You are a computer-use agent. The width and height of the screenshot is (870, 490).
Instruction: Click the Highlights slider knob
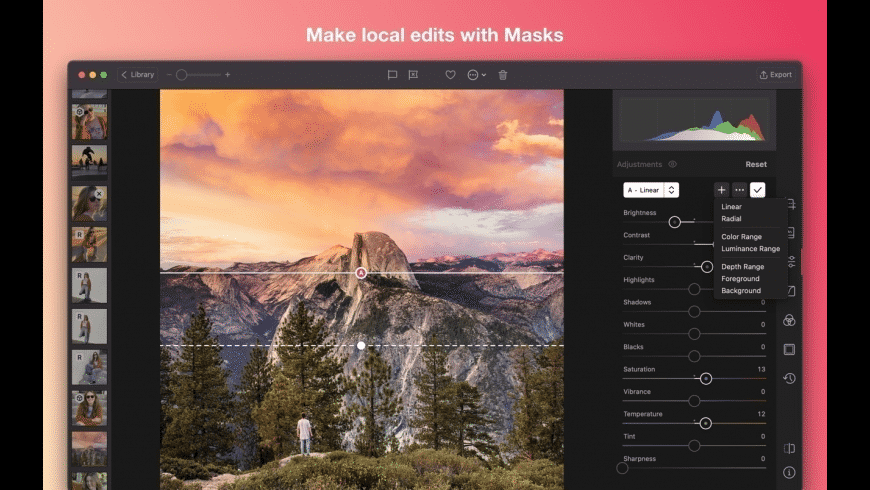coord(694,289)
